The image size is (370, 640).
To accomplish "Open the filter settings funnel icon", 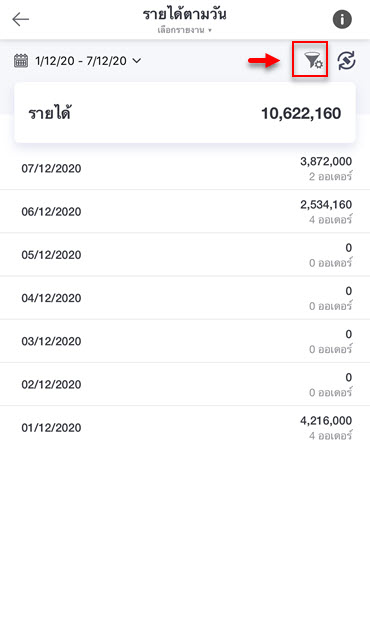I will coord(312,61).
